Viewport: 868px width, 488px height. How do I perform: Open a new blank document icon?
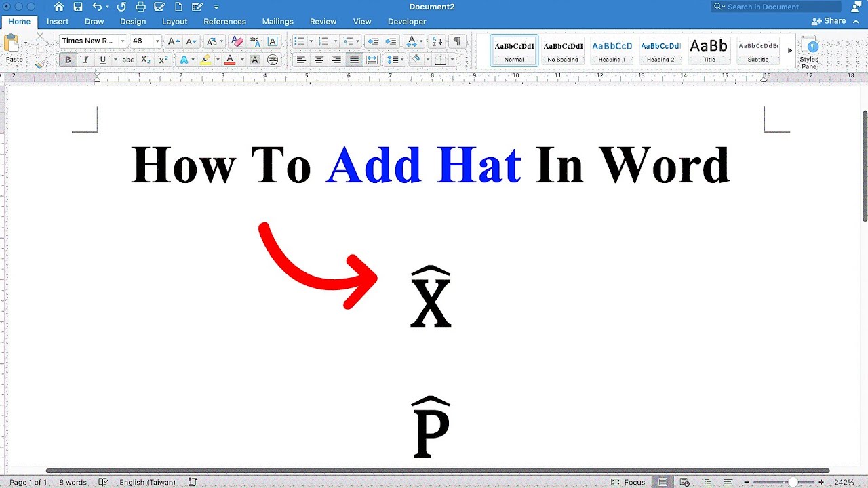178,7
